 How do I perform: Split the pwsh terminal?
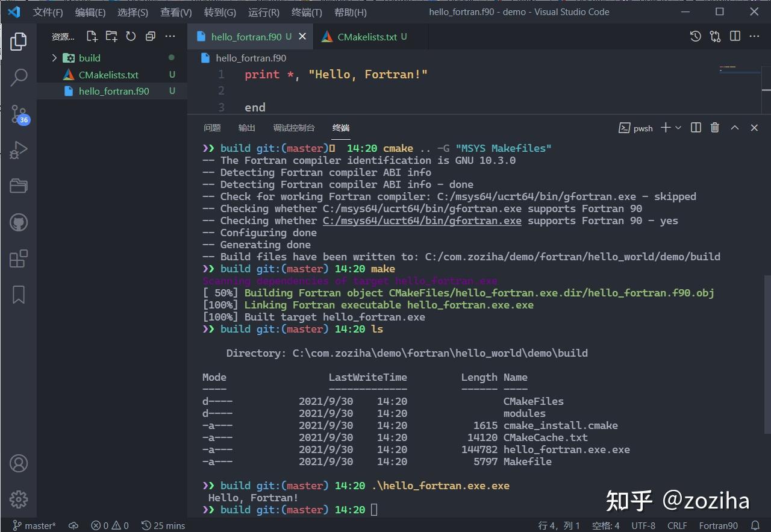click(696, 127)
